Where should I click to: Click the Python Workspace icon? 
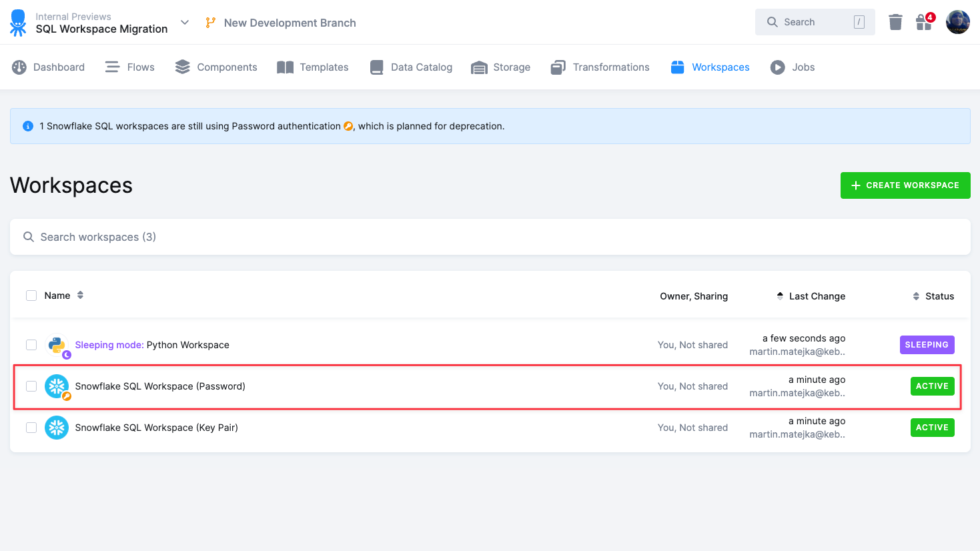point(57,345)
